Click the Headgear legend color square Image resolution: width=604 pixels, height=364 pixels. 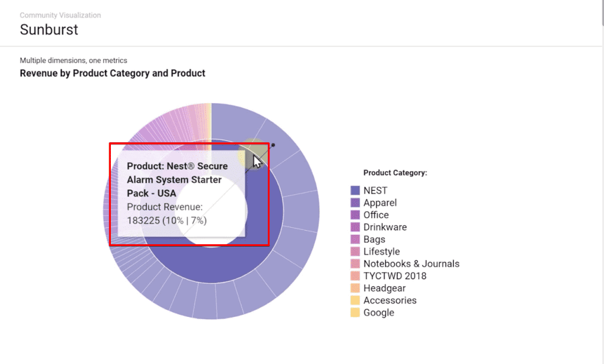tap(354, 288)
